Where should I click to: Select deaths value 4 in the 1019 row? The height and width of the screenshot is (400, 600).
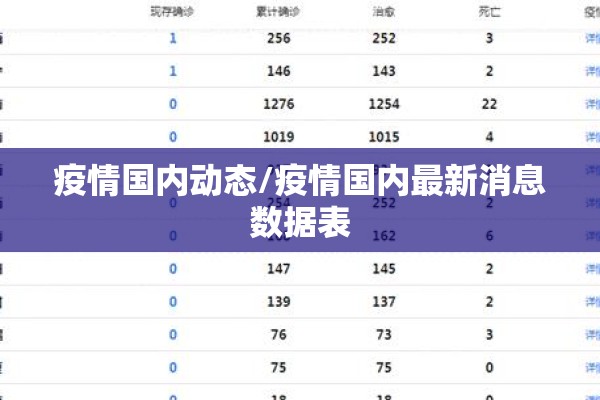tap(489, 137)
